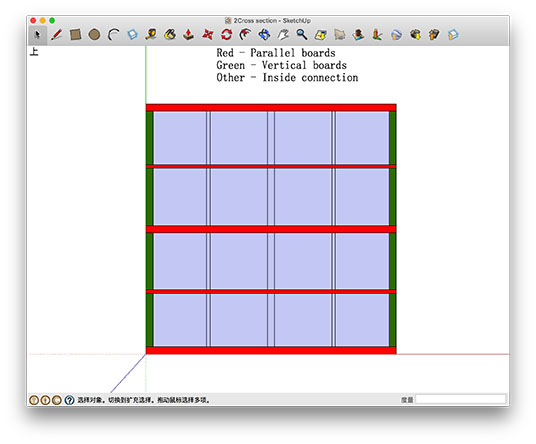Click the status bar hint text in Chinese
Screen dimensions: 536x444
144,400
